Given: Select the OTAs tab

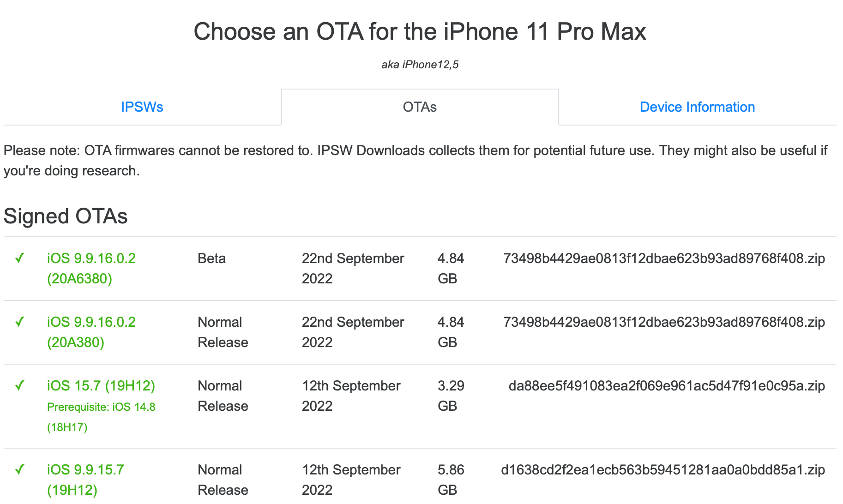Looking at the screenshot, I should point(420,107).
